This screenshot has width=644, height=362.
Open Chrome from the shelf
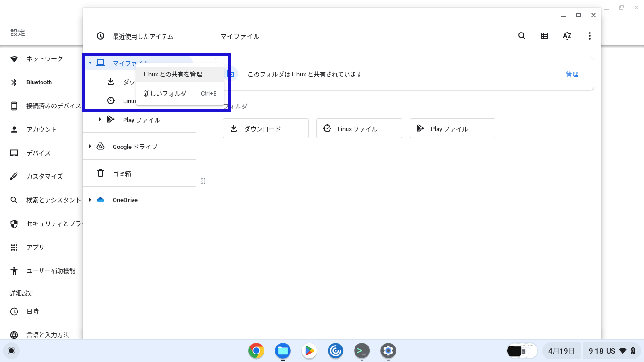pos(256,351)
